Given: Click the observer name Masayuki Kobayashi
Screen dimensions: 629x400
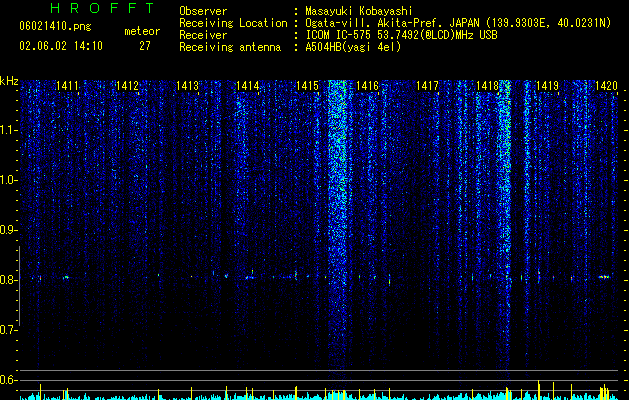Looking at the screenshot, I should click(359, 11).
